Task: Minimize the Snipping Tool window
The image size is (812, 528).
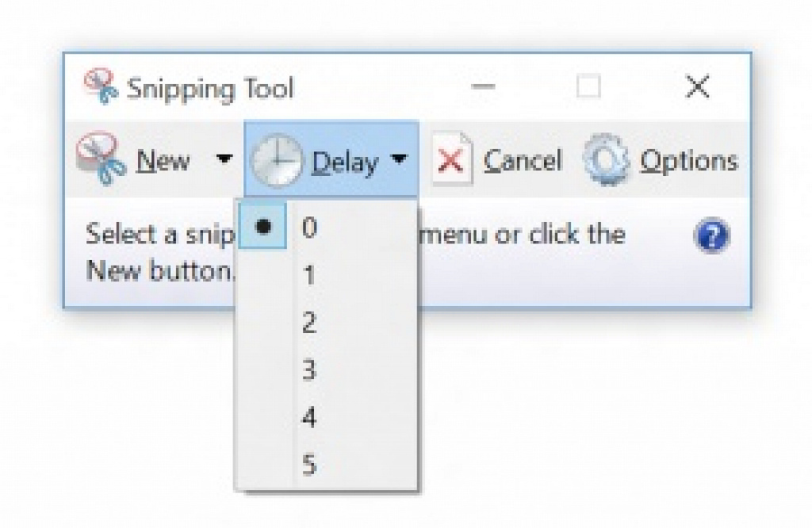Action: point(483,86)
